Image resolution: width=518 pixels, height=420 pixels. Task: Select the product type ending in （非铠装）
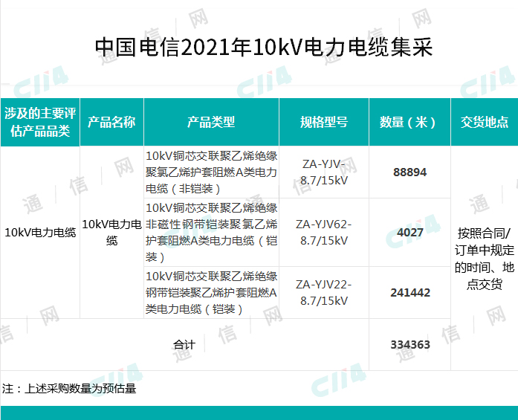211,172
